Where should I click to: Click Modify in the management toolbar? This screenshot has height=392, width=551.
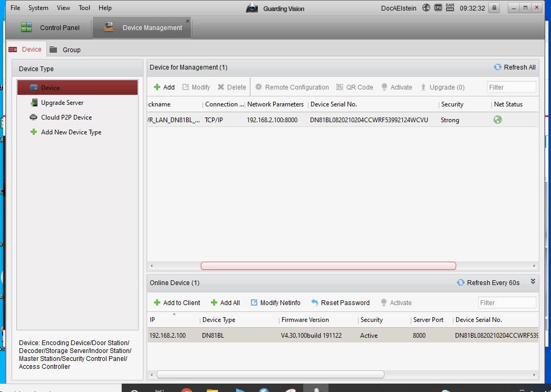(x=196, y=87)
